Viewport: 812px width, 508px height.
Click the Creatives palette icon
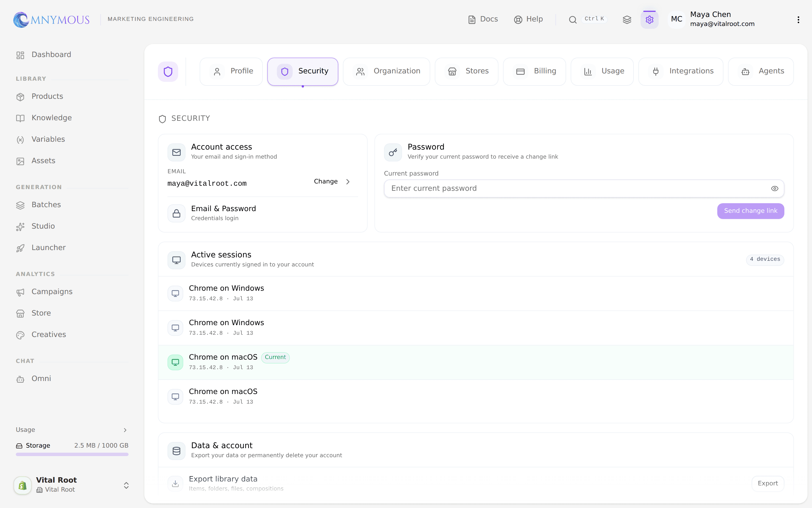click(20, 335)
